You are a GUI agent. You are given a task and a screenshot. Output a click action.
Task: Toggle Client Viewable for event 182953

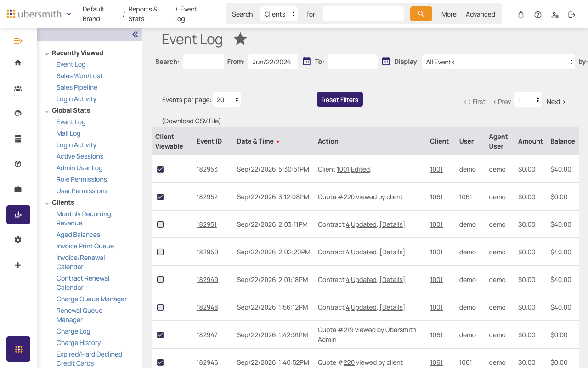tap(160, 169)
